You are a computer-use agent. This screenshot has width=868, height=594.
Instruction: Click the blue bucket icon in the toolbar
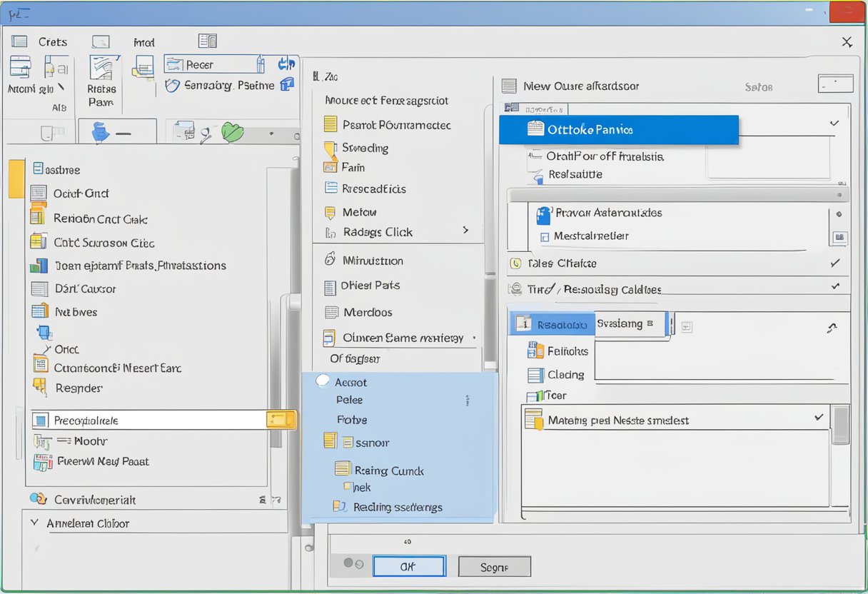click(x=101, y=132)
